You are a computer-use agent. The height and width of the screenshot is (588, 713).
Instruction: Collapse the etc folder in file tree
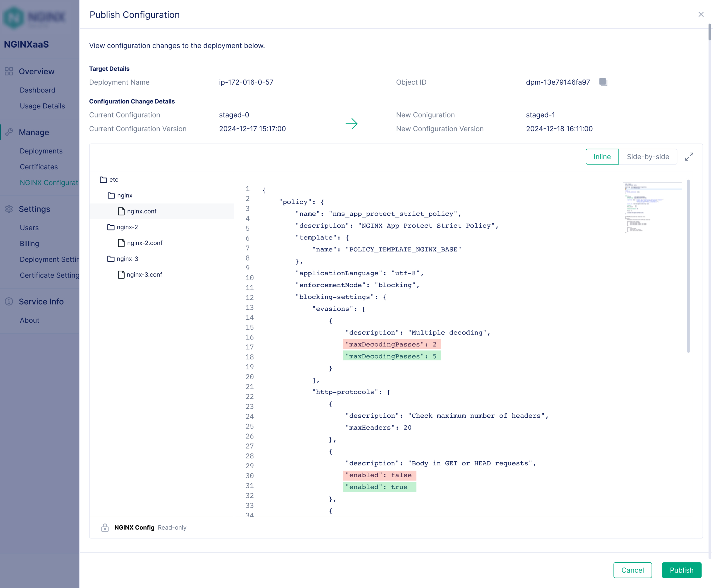104,180
